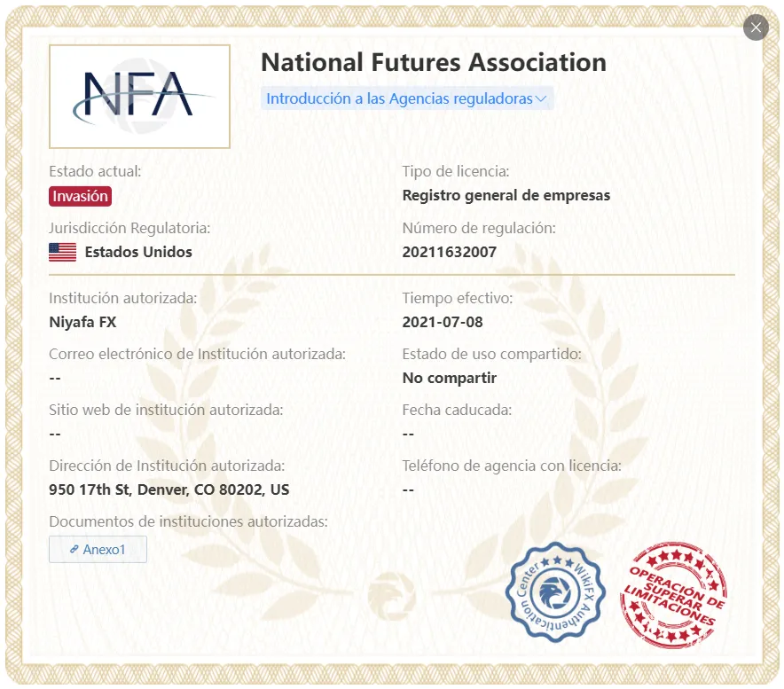This screenshot has width=784, height=689.
Task: Expand Introducción a las Agencias reguladoras
Action: 406,98
